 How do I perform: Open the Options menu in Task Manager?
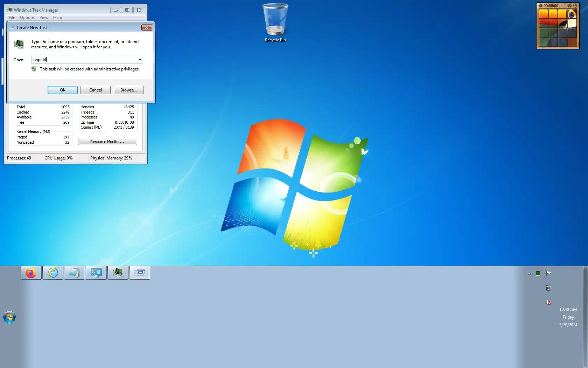click(x=27, y=18)
